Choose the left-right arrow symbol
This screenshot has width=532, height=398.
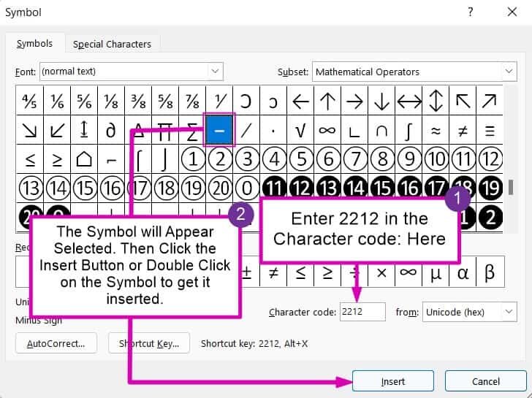[408, 102]
